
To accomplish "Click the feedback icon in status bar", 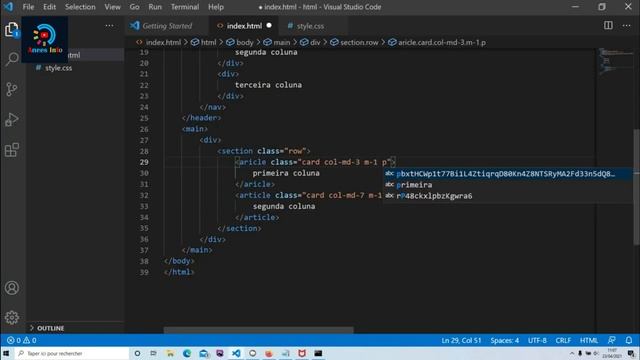I will 611,340.
